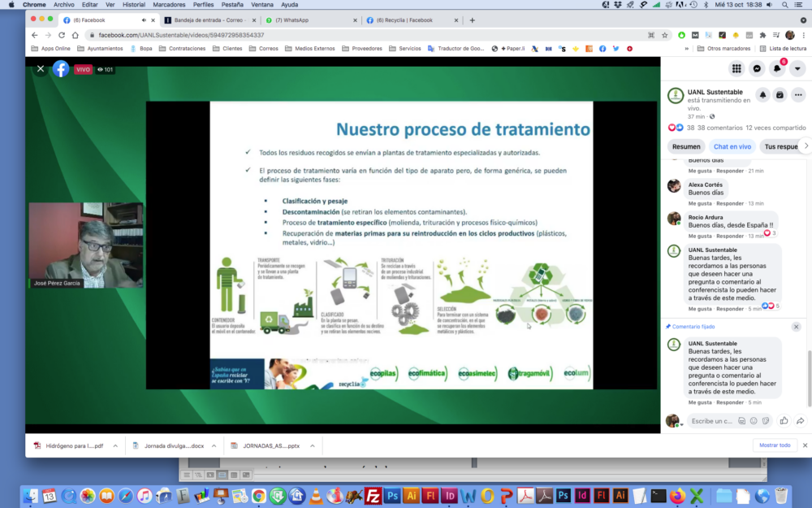Open the three-dot options for UANL Sustentable
The height and width of the screenshot is (508, 812).
pyautogui.click(x=797, y=95)
